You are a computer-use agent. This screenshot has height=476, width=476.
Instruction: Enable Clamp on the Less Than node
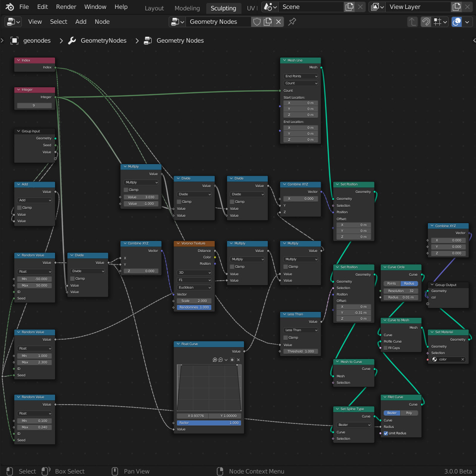tap(286, 337)
